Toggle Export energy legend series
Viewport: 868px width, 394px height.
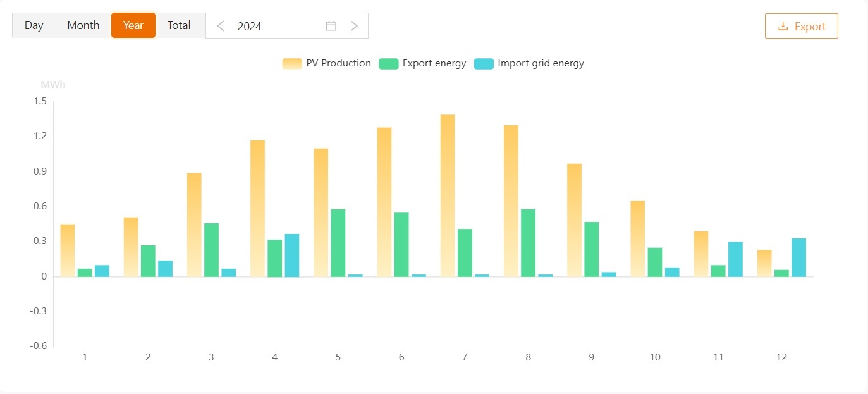434,63
